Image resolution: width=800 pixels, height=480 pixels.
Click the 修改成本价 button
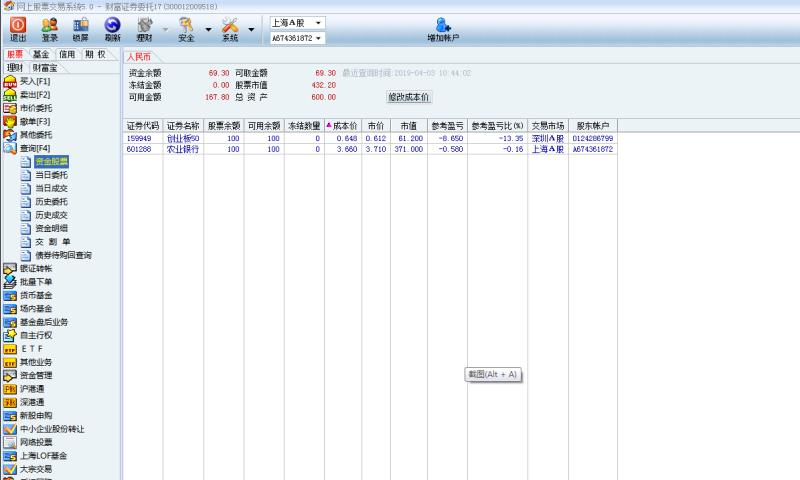(x=409, y=97)
